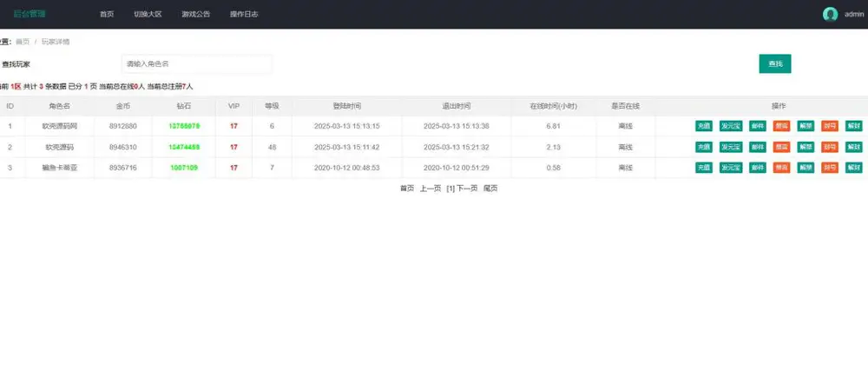The image size is (868, 385).
Task: Click 解禁 for player ID 3
Action: click(x=806, y=168)
